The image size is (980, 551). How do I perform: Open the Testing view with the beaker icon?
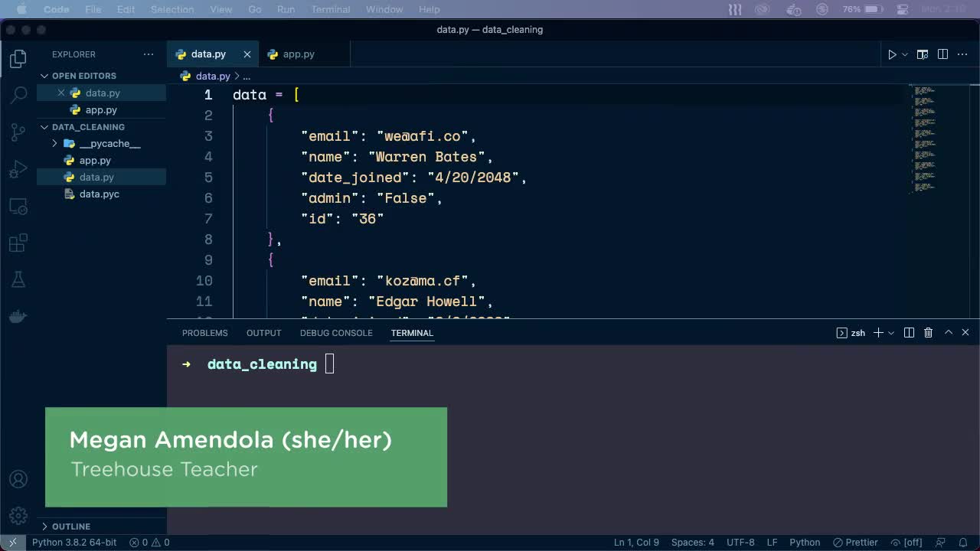click(18, 279)
